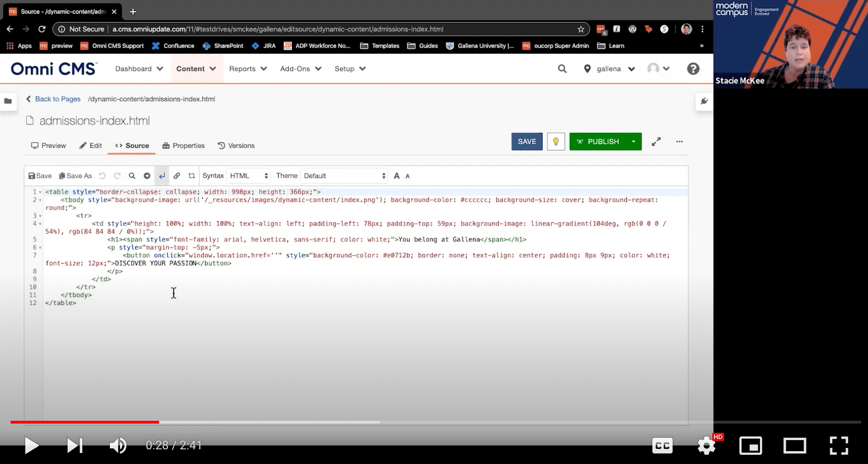This screenshot has width=868, height=464.
Task: Open the three-dots more actions menu
Action: (680, 141)
